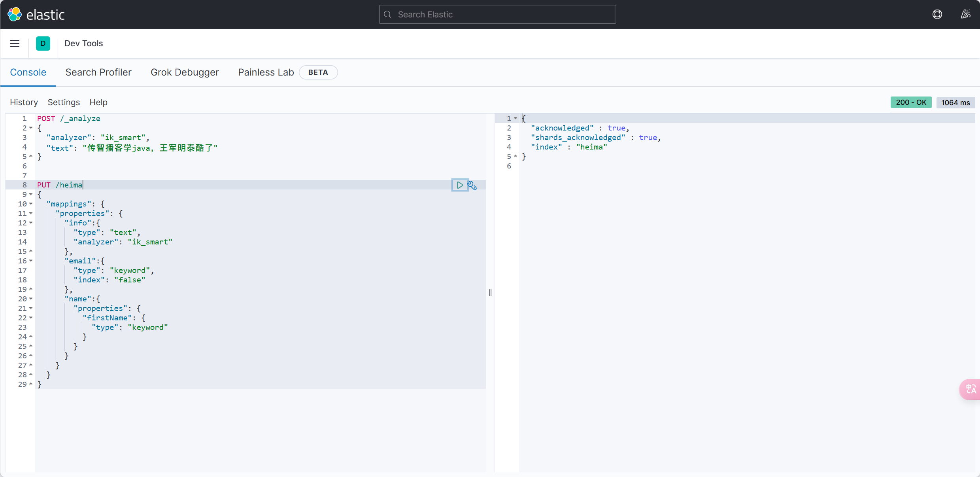Collapse the firstName block fold arrow
The width and height of the screenshot is (980, 477).
(31, 318)
